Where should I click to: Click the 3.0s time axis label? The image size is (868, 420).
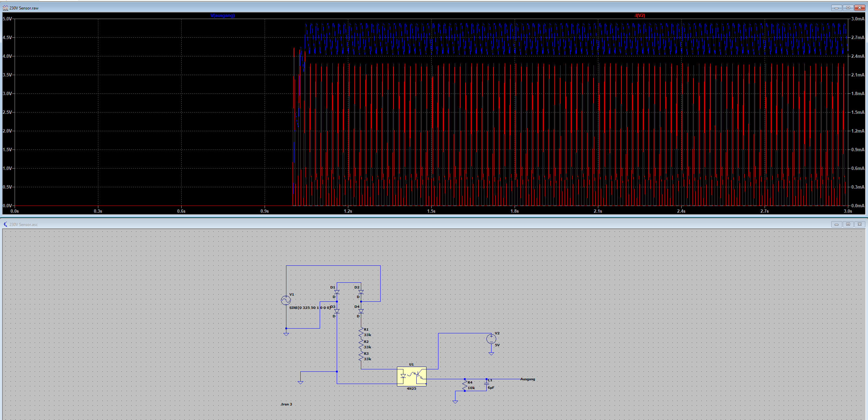pos(848,211)
